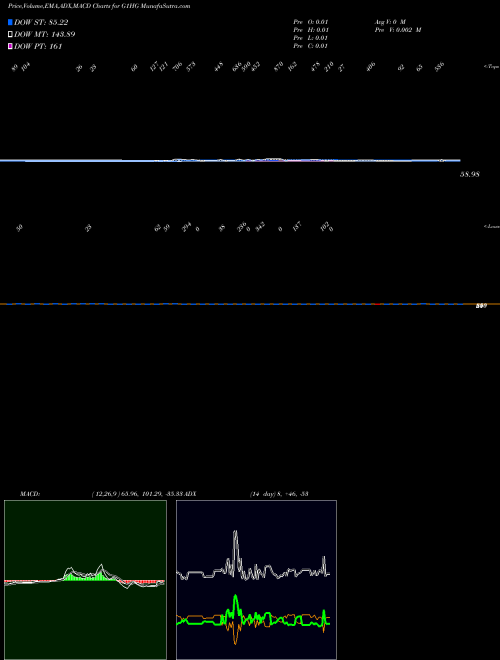Screen dimensions: 500x660
Task: Click the 'Pre V: 0.002 M' volume text
Action: click(x=398, y=30)
